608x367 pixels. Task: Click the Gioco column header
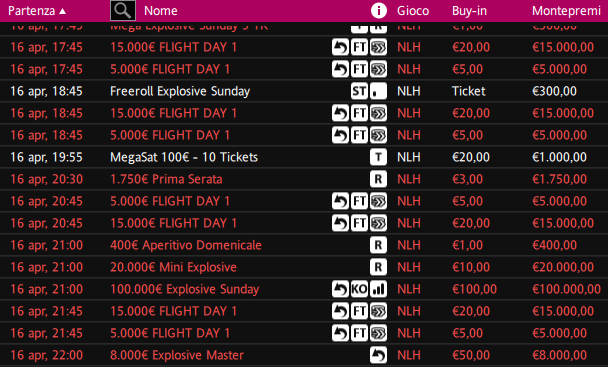click(x=413, y=11)
